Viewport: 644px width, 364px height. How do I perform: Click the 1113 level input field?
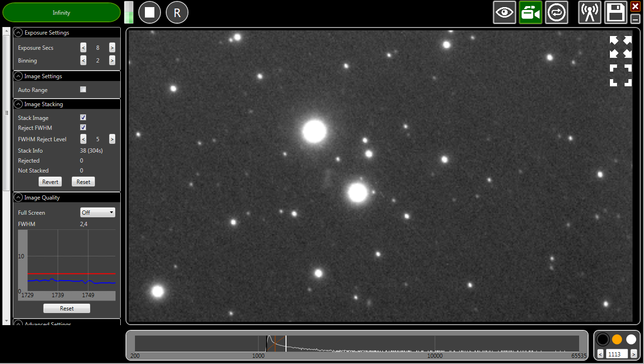(617, 354)
